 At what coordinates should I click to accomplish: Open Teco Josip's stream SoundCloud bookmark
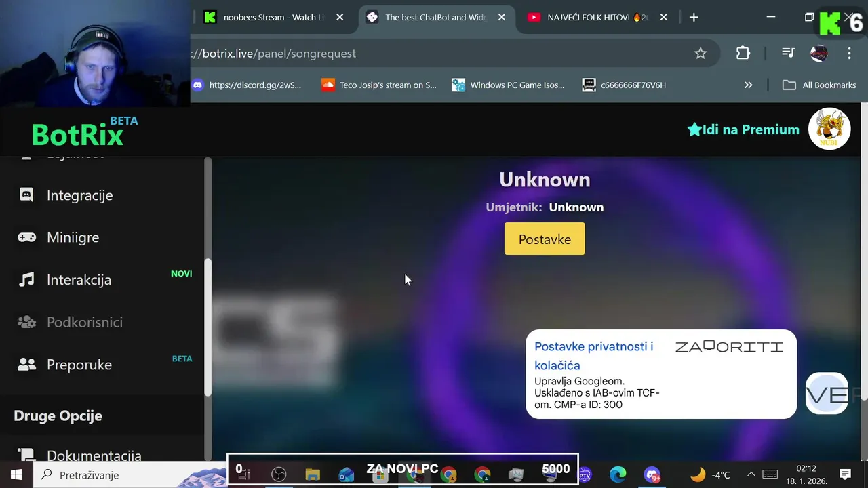point(378,85)
